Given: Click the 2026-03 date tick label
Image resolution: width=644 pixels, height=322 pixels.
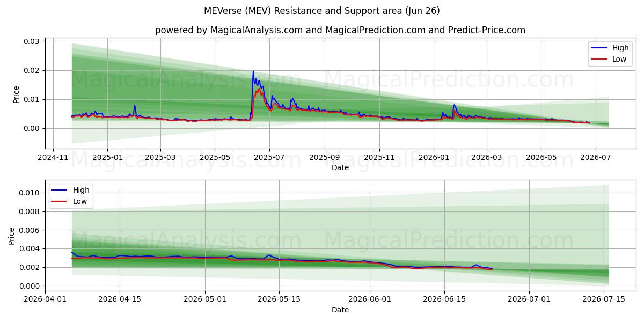Looking at the screenshot, I should click(486, 157).
